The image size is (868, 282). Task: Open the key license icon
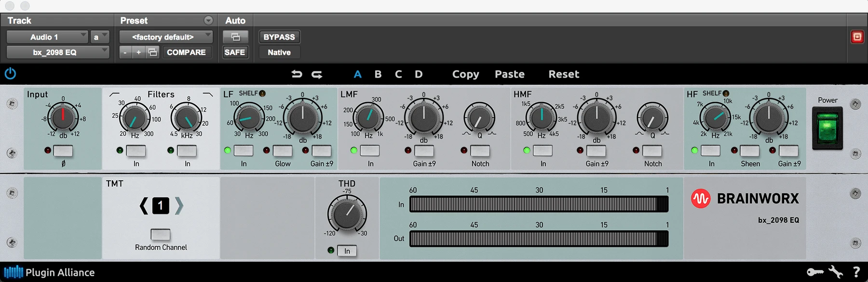tap(815, 272)
